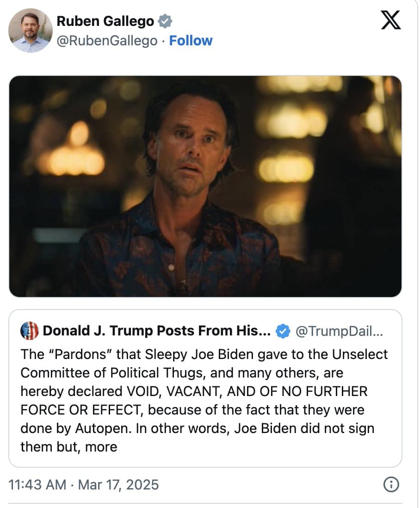Open the Ruben Gallego display name
420x508 pixels.
pyautogui.click(x=105, y=21)
